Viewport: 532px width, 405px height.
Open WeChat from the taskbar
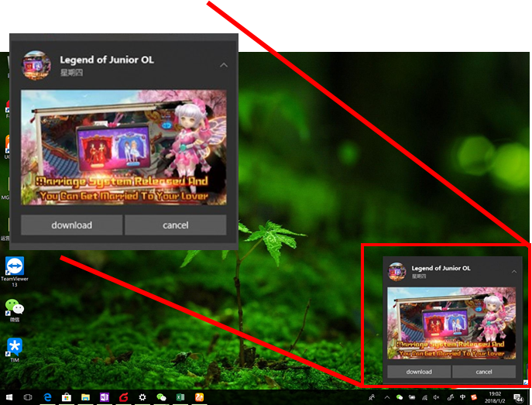[x=162, y=397]
